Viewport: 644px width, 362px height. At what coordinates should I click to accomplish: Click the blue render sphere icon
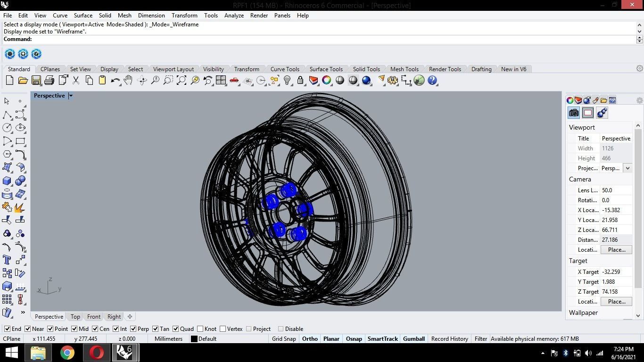point(366,81)
